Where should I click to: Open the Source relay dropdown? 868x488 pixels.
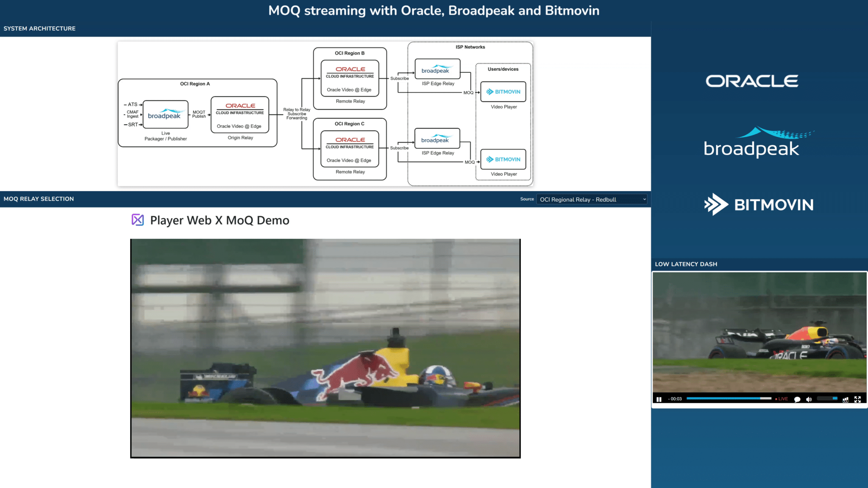pyautogui.click(x=592, y=200)
